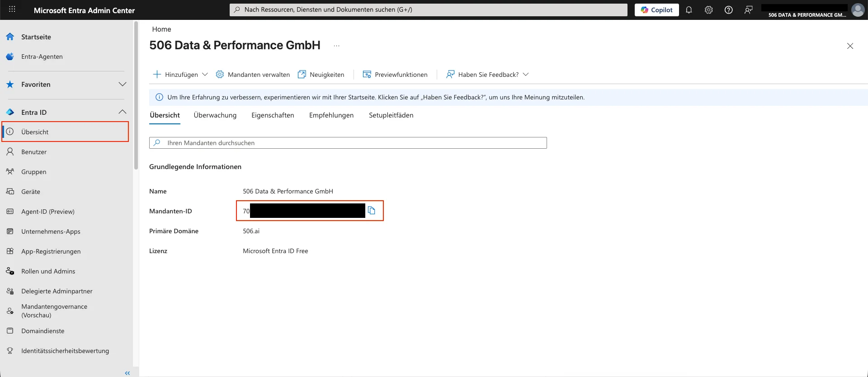Click the feedback person icon in the header

[748, 10]
